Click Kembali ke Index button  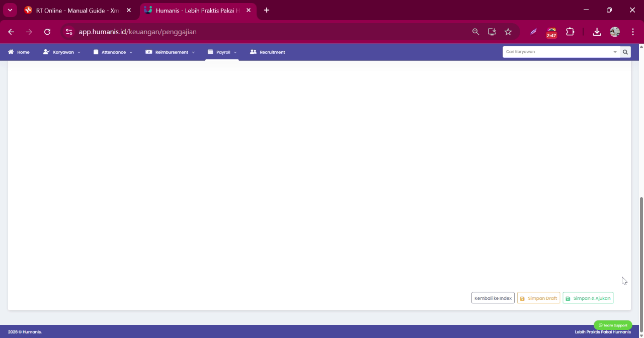point(493,298)
